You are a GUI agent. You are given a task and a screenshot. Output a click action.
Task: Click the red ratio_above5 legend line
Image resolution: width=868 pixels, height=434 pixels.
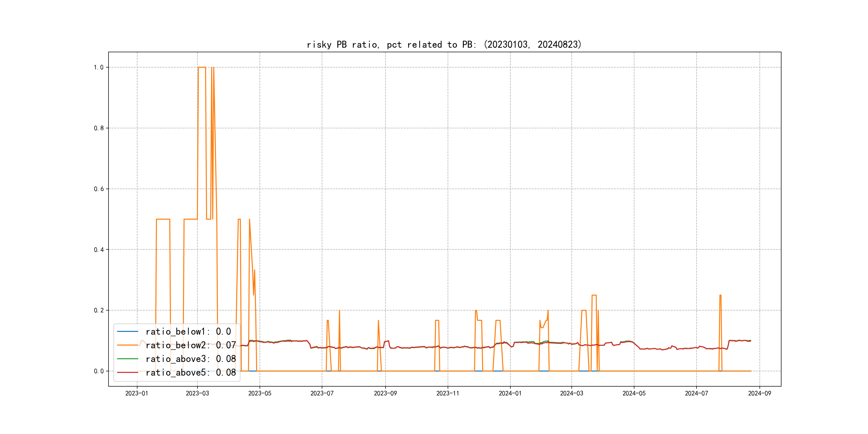click(x=127, y=373)
